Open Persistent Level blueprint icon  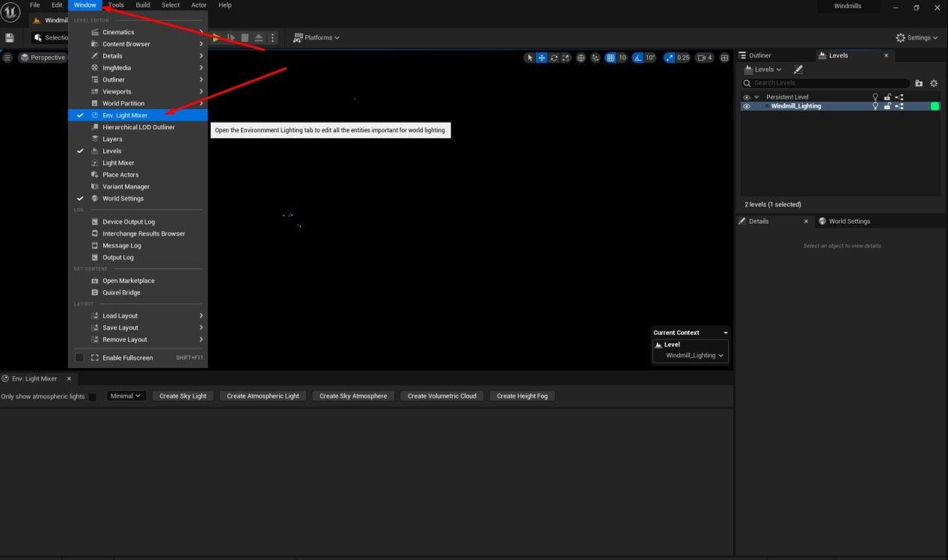pyautogui.click(x=899, y=97)
